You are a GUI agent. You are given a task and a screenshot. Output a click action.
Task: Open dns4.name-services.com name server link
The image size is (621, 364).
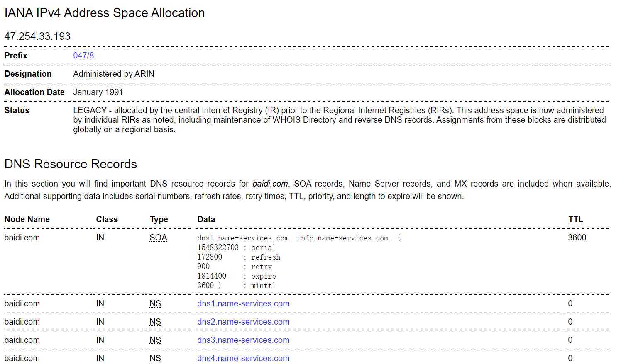243,358
